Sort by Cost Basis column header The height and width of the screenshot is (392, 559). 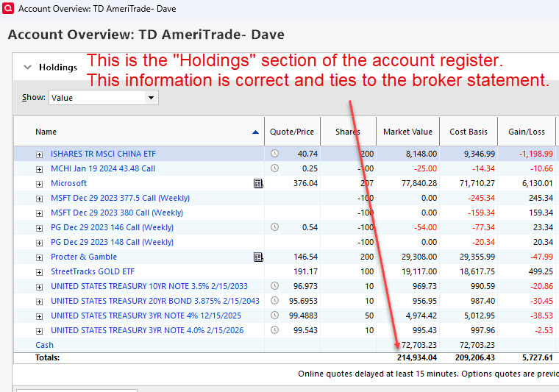point(469,132)
